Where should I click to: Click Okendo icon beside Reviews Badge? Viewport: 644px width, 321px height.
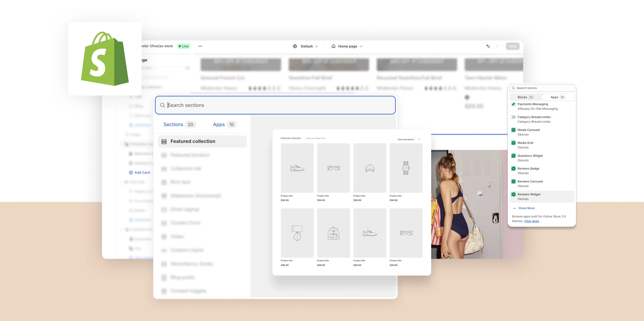click(513, 169)
